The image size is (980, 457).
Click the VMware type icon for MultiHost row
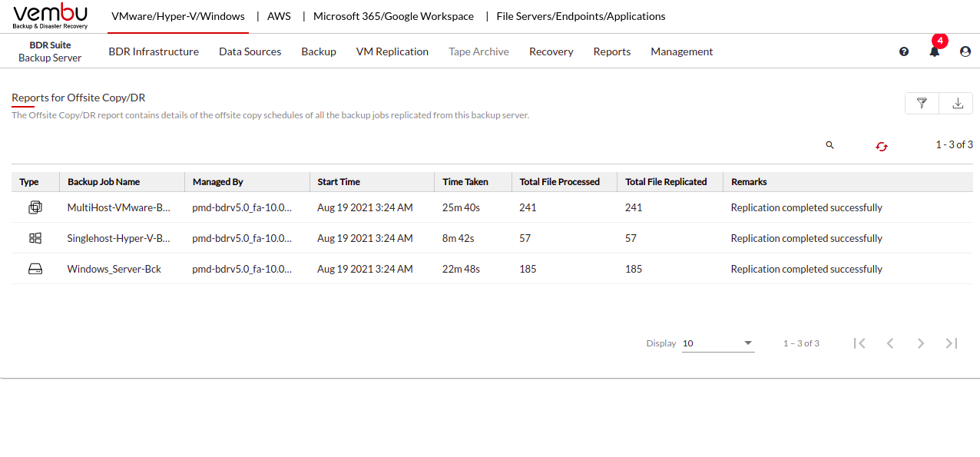click(35, 207)
